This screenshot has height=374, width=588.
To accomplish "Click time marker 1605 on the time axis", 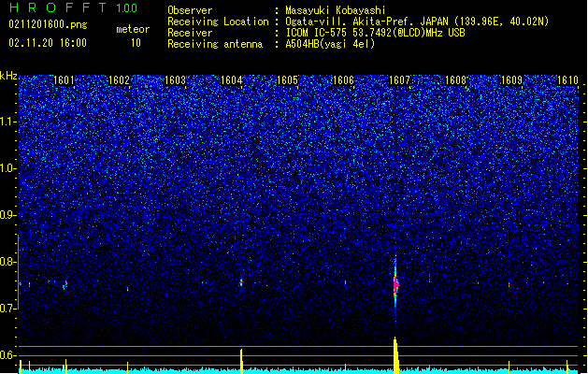I will pyautogui.click(x=287, y=80).
